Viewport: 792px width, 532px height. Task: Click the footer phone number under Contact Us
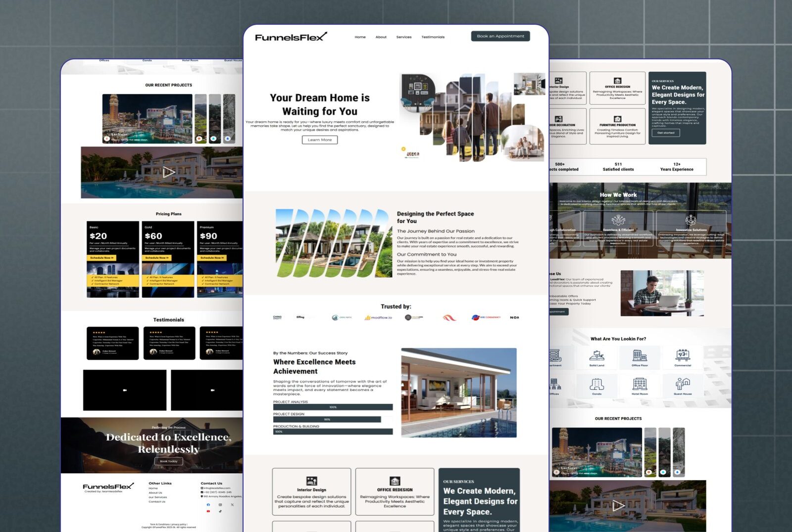218,492
